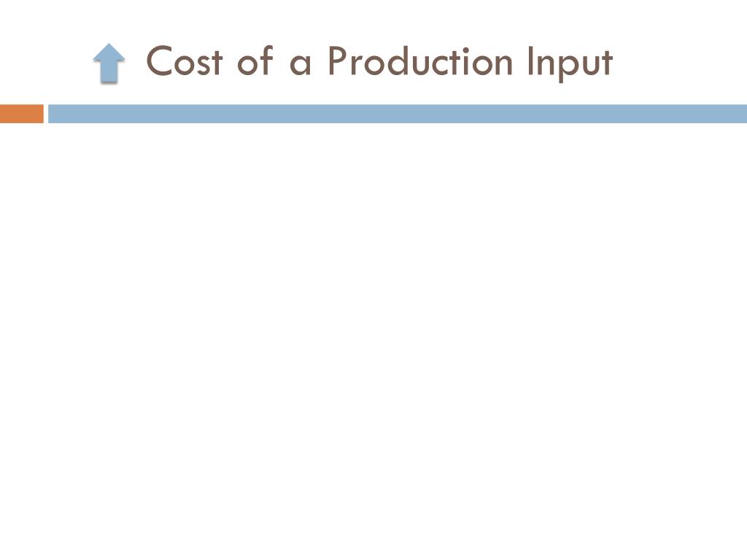The image size is (747, 560).
Task: Click the white gap between orange and blue bars
Action: pos(46,114)
